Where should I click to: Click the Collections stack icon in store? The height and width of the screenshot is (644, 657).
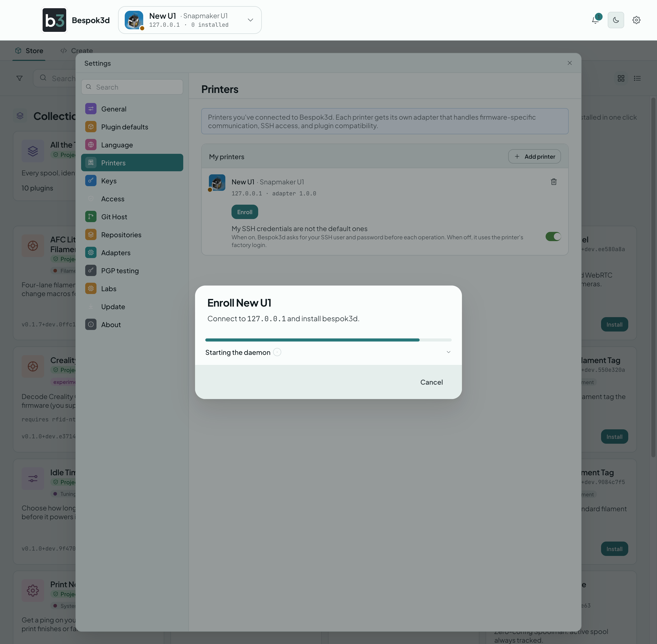20,116
